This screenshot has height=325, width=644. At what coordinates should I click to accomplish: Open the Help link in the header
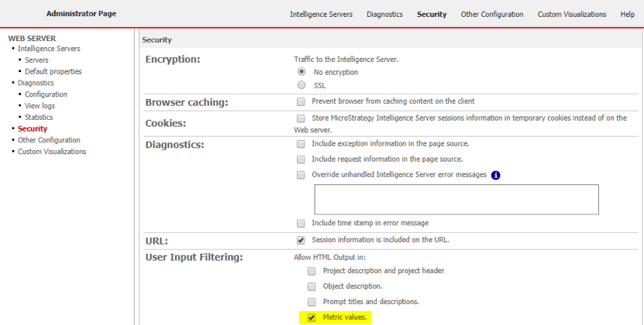coord(627,14)
